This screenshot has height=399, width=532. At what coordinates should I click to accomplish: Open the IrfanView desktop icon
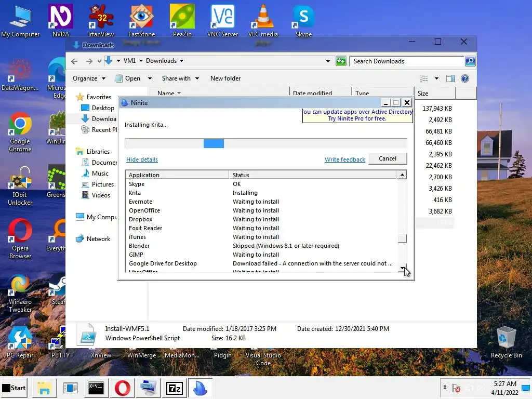tap(101, 20)
